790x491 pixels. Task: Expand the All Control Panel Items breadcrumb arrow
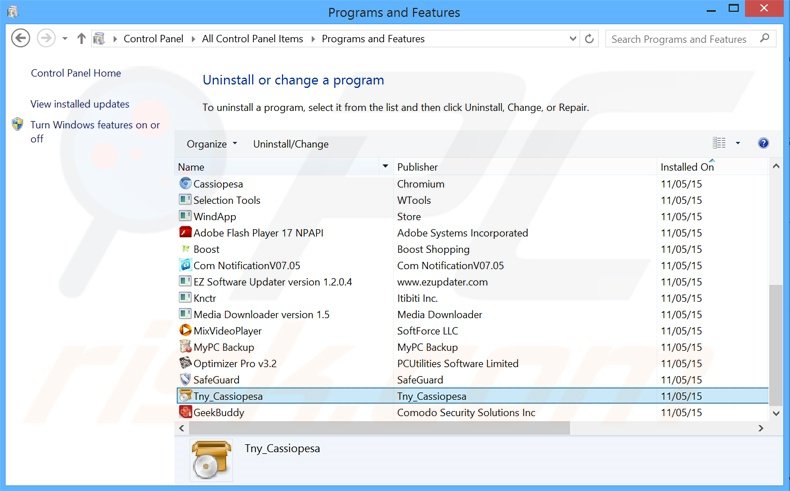click(313, 39)
